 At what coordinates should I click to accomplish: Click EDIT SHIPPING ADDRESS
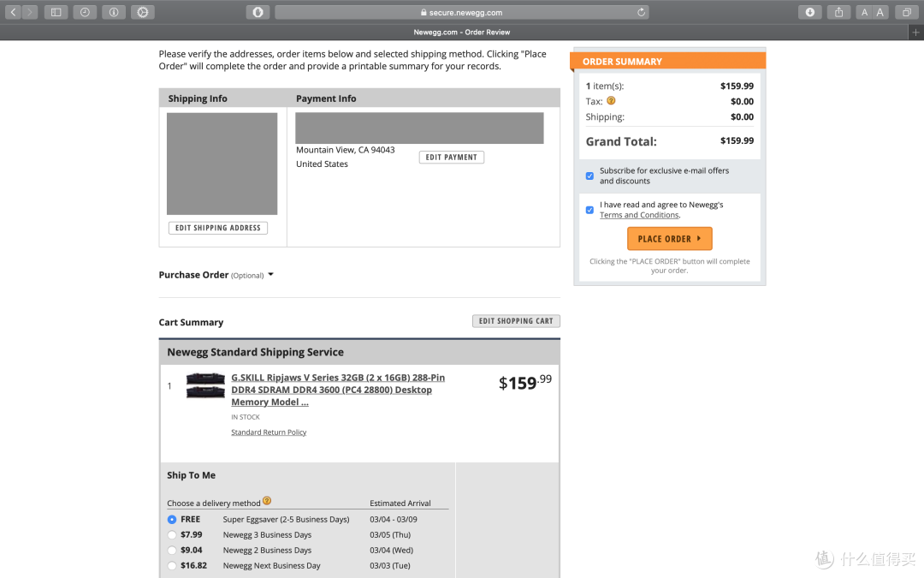(x=218, y=228)
